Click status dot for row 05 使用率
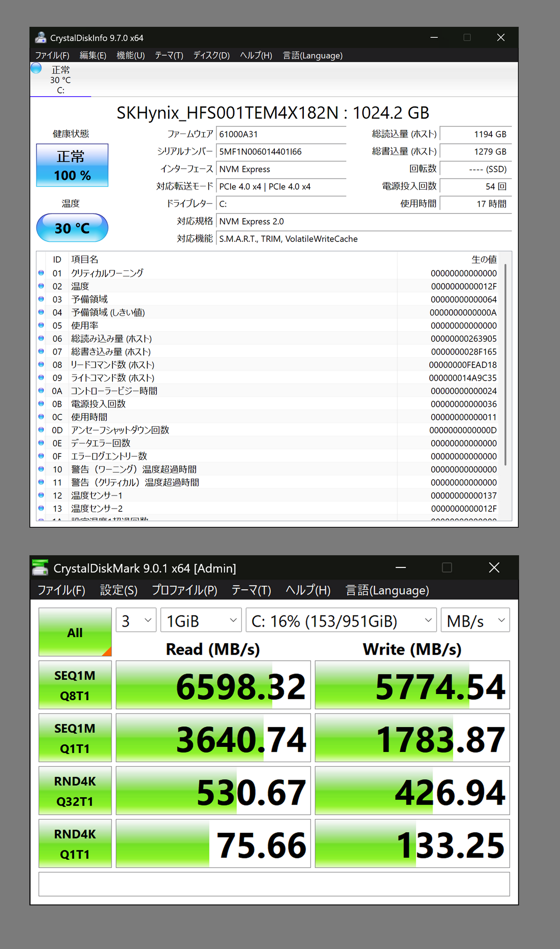 pos(41,325)
